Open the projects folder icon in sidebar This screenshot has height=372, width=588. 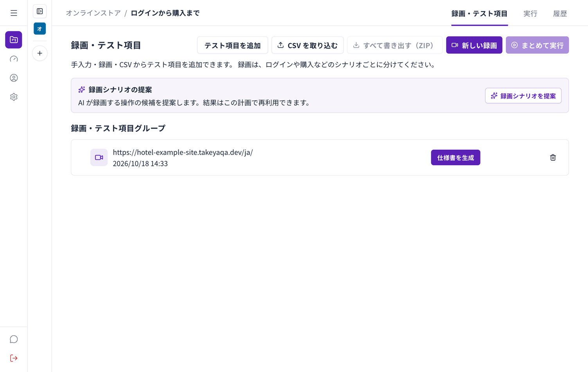click(14, 40)
